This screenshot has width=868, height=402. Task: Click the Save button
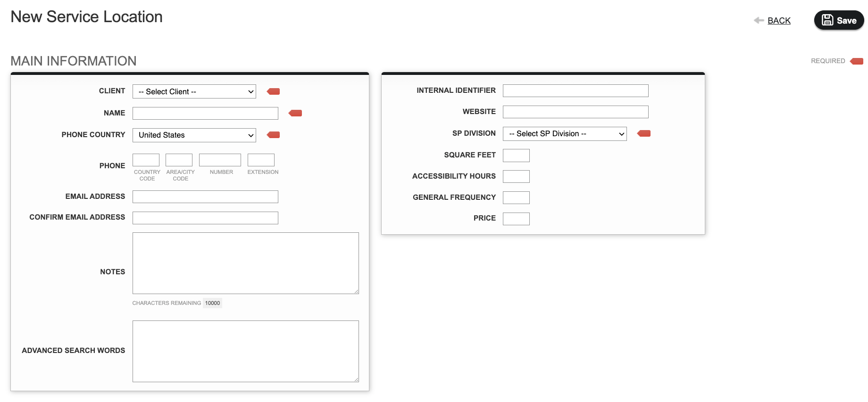point(839,20)
